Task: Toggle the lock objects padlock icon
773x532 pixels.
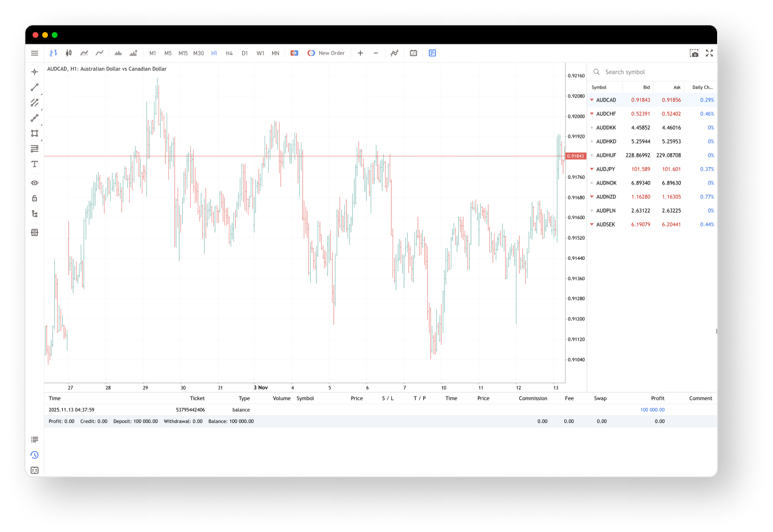Action: tap(35, 198)
